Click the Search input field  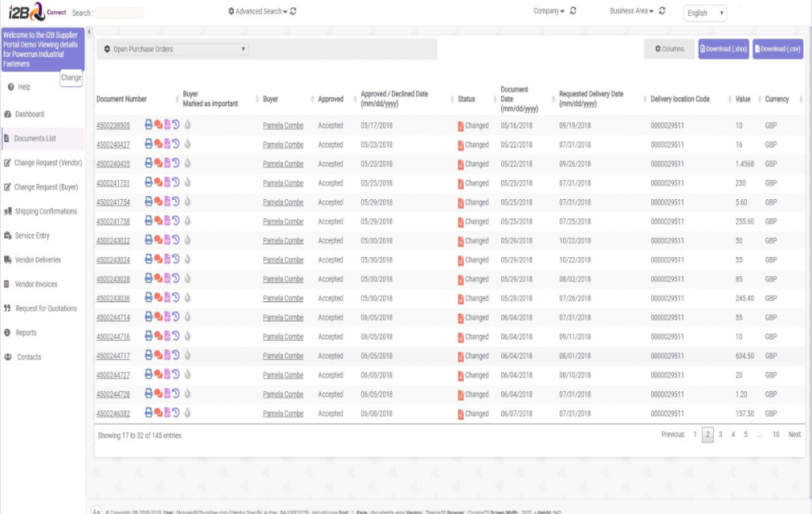[x=119, y=13]
